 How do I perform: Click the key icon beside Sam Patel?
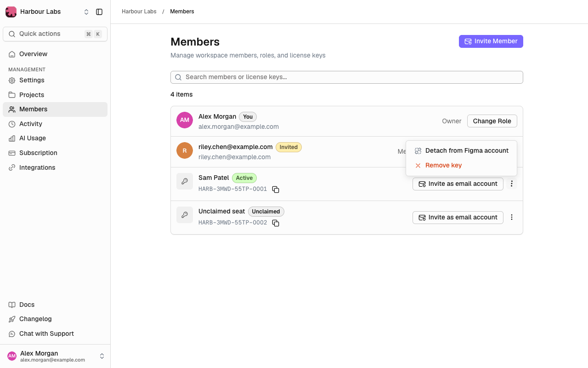185,181
